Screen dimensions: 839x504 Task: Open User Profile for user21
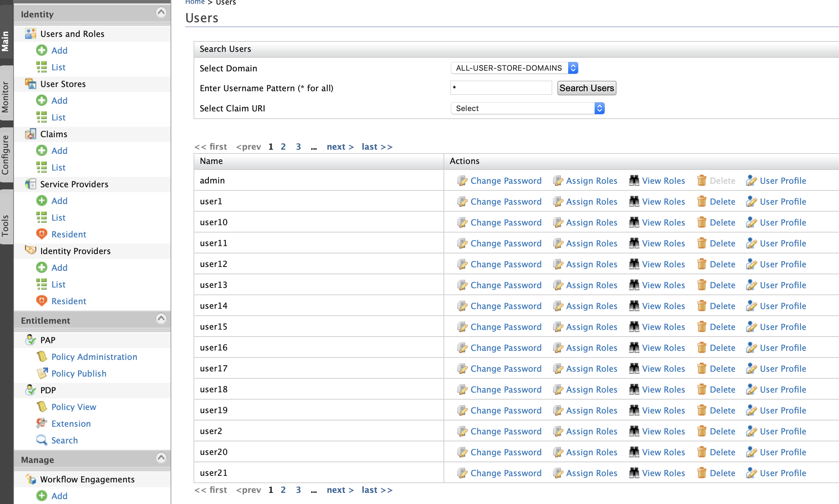[x=783, y=473]
